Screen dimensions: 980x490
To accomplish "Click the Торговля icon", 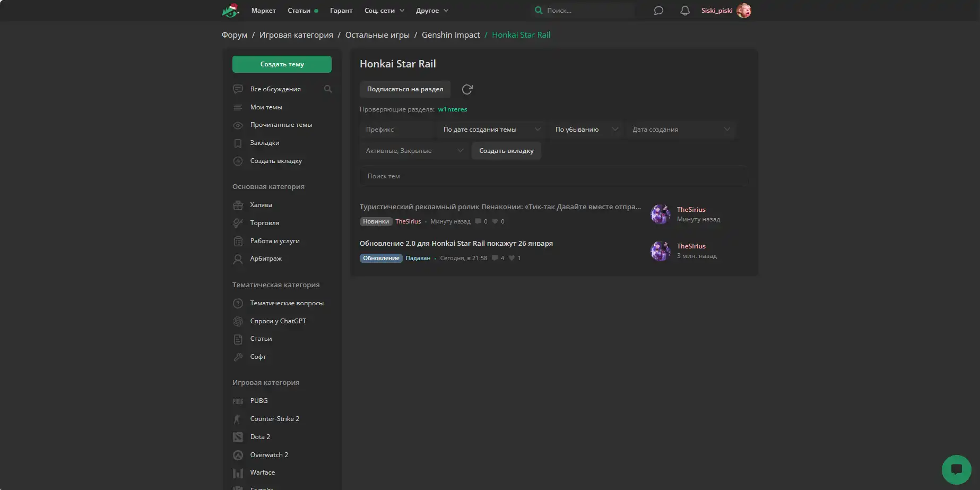I will (238, 223).
